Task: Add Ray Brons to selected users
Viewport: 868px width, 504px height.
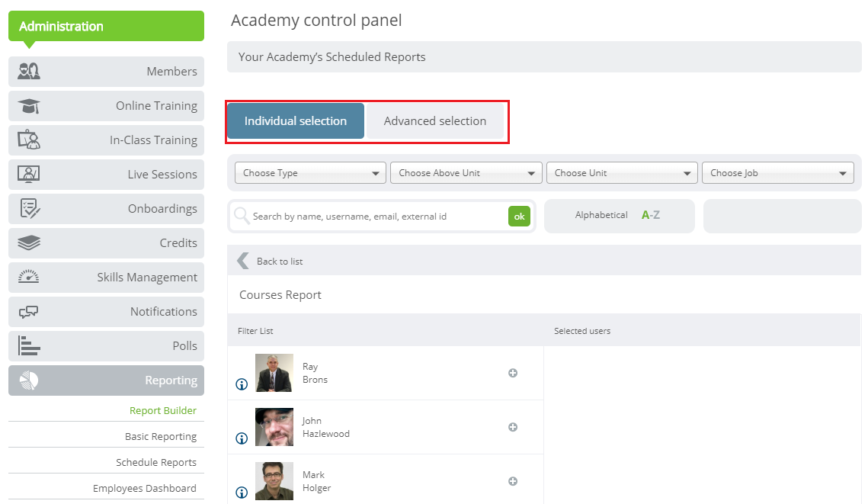Action: pyautogui.click(x=513, y=373)
